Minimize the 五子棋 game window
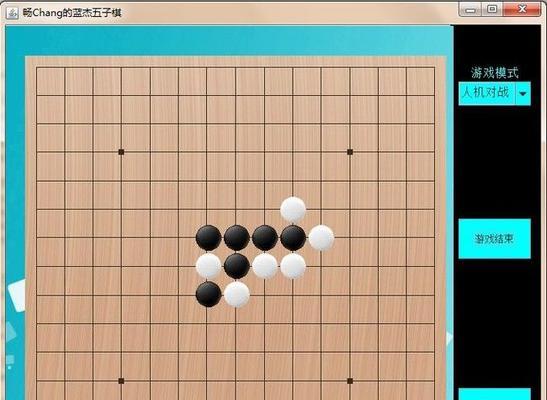This screenshot has width=547, height=400. tap(471, 9)
